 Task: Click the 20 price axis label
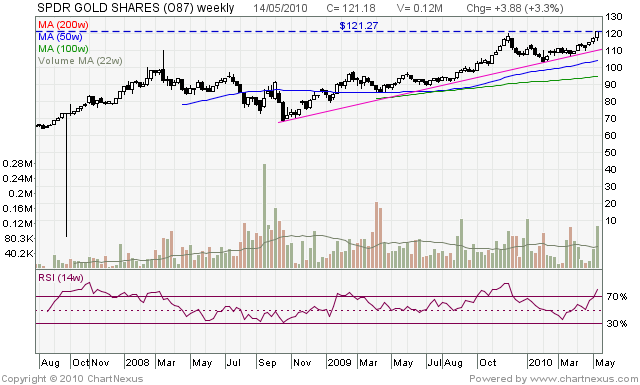click(611, 203)
